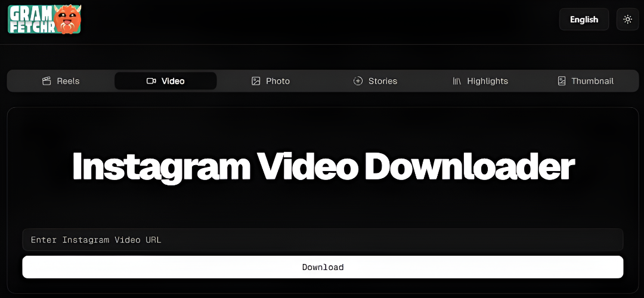This screenshot has height=298, width=644.
Task: Open the Thumbnail tab
Action: pos(586,81)
